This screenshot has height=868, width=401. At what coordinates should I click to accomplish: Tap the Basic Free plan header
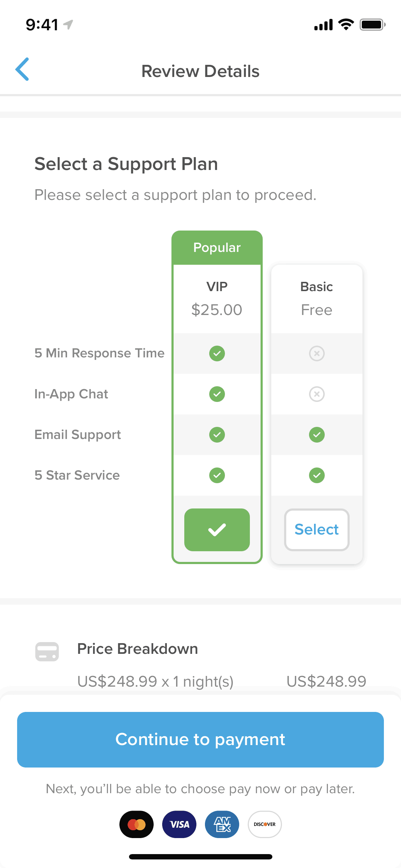(x=317, y=299)
